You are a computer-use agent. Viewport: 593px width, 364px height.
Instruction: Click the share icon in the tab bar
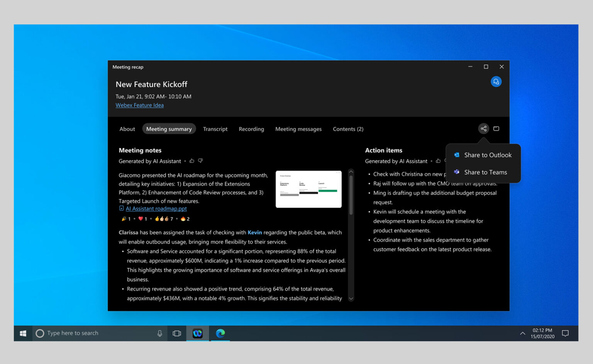483,129
